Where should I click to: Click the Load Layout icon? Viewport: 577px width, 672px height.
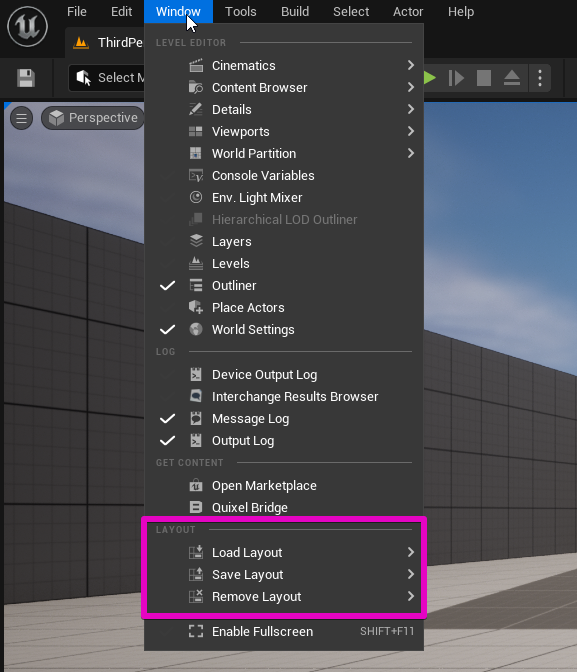pos(196,552)
